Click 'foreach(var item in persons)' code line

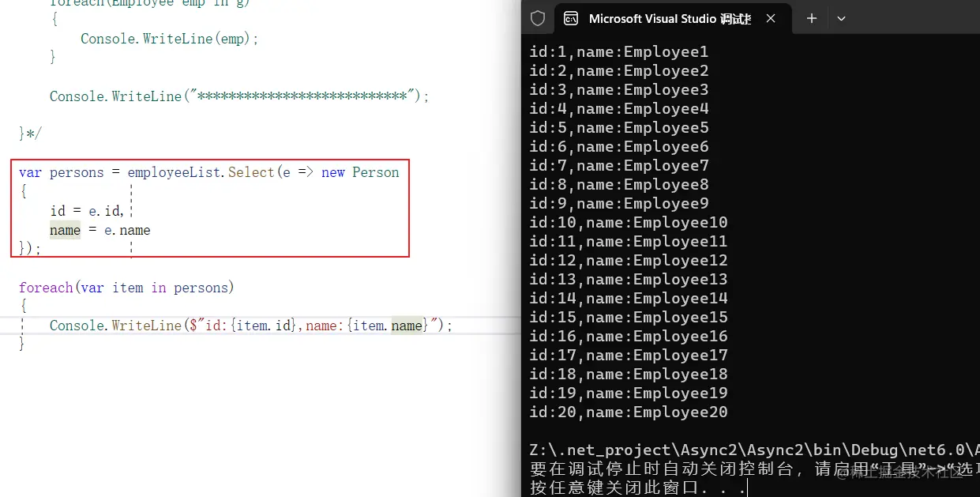[126, 288]
